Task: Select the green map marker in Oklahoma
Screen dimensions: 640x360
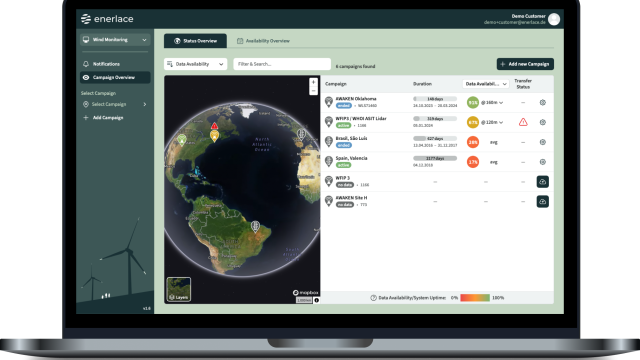Action: tap(182, 140)
